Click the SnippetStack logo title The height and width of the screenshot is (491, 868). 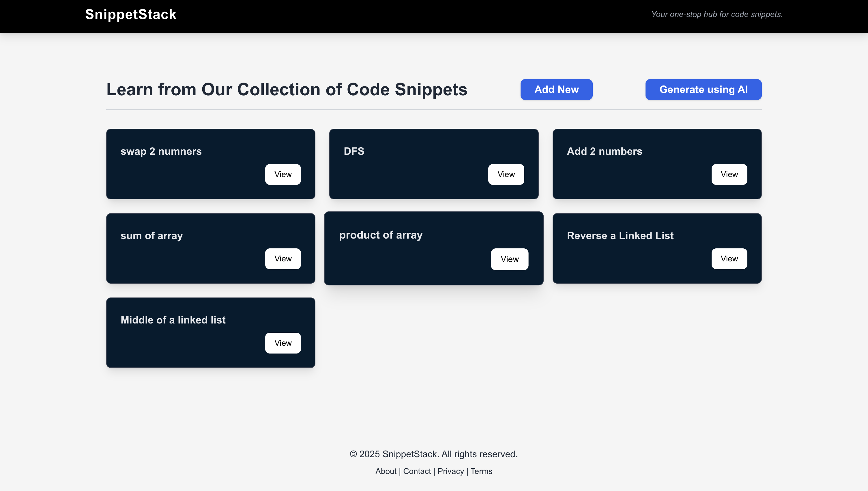pos(130,14)
